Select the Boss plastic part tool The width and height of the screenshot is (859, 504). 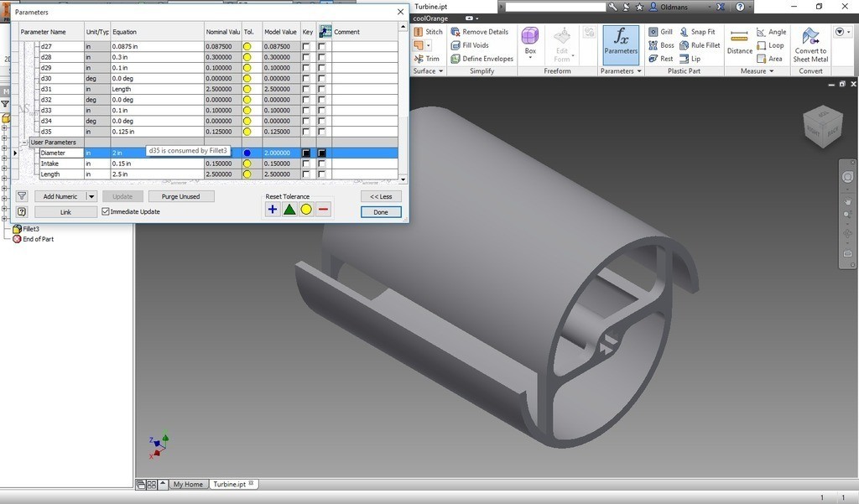(661, 45)
